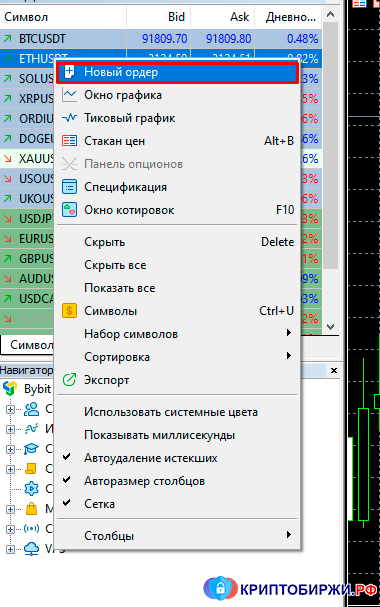Select the BTCUSDT symbol row
The width and height of the screenshot is (380, 607).
(x=161, y=39)
